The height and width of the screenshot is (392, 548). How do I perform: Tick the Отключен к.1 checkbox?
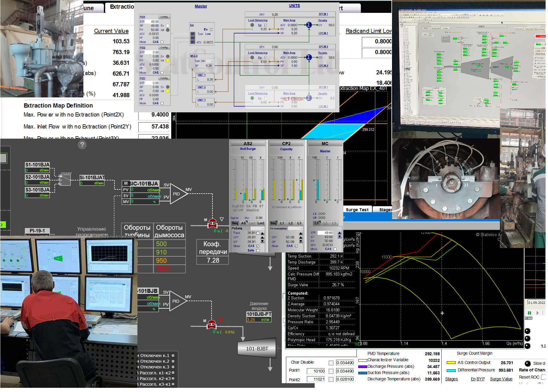[173, 356]
